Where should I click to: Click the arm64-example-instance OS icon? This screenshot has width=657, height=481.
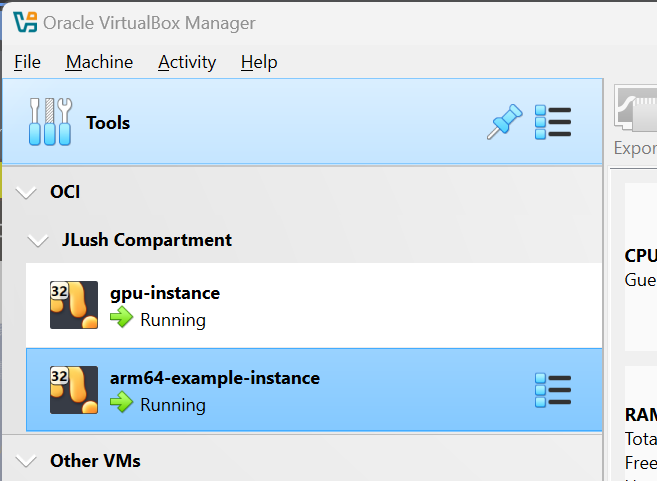click(x=74, y=390)
